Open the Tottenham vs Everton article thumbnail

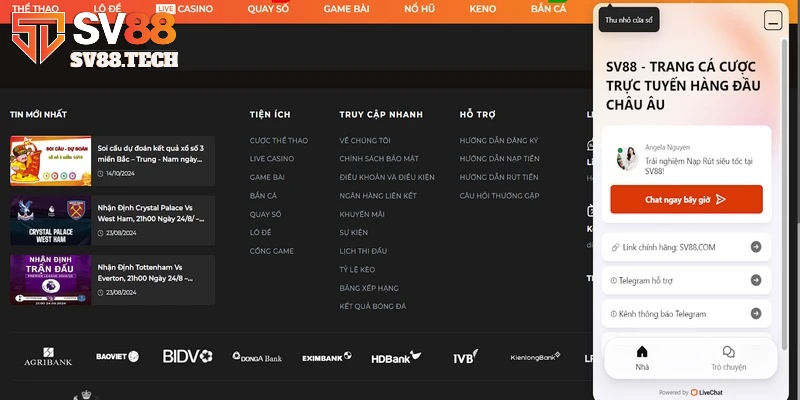(50, 279)
